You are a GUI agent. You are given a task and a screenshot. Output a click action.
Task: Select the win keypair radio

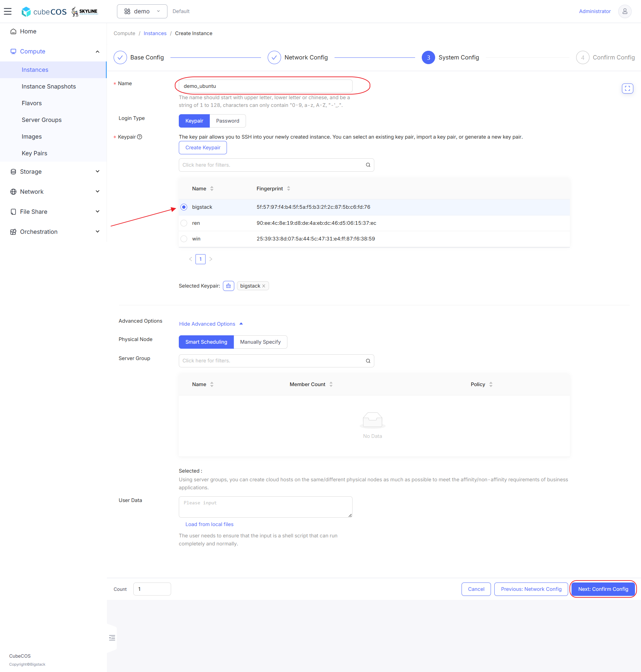pyautogui.click(x=184, y=239)
